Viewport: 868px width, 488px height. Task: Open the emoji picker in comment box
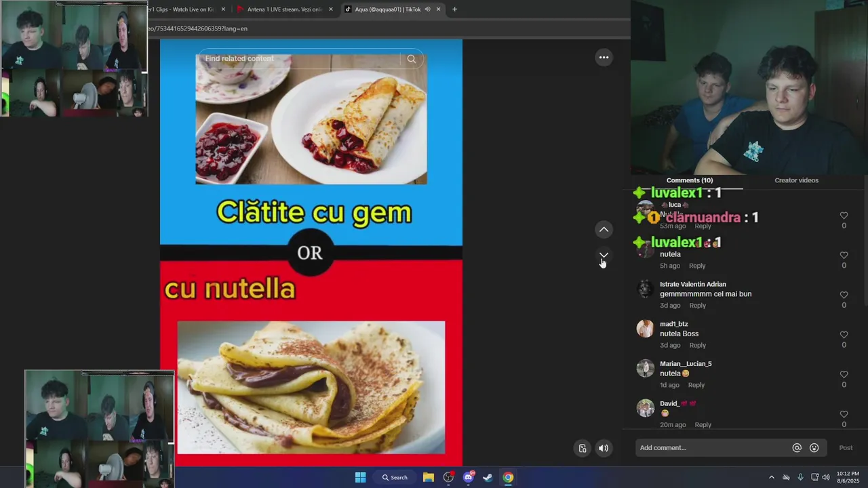814,448
